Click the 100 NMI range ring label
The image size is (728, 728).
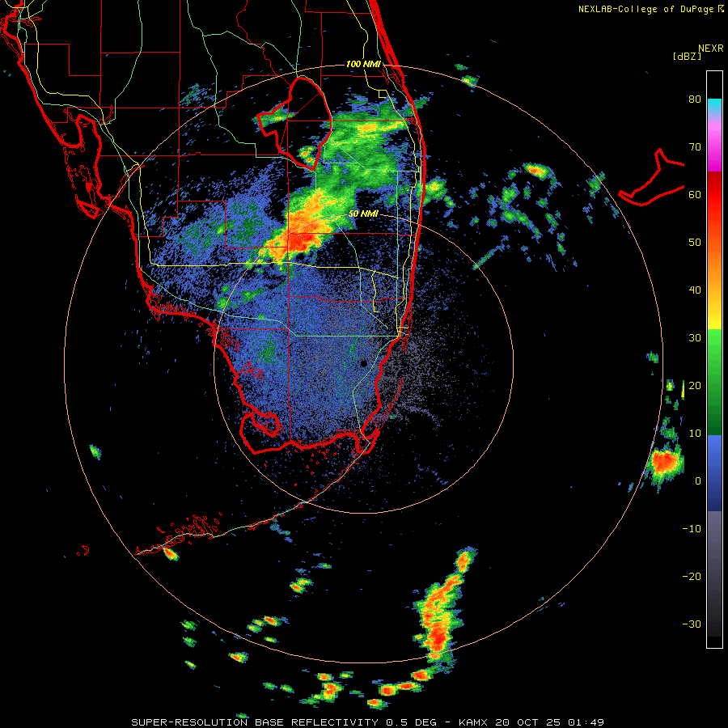tap(363, 64)
